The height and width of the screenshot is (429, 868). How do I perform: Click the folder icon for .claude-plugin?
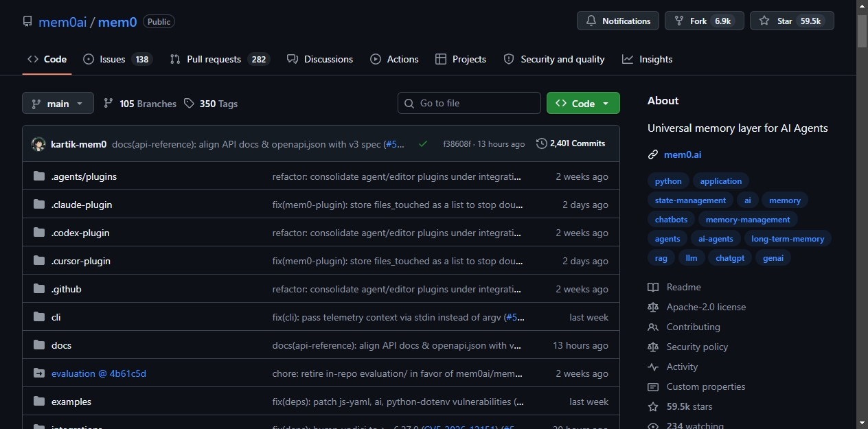click(x=39, y=205)
